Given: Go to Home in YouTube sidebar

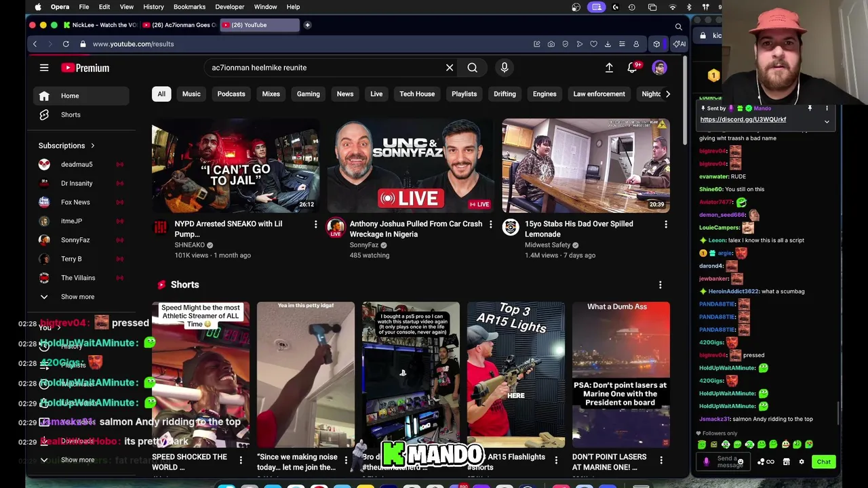Looking at the screenshot, I should (81, 96).
